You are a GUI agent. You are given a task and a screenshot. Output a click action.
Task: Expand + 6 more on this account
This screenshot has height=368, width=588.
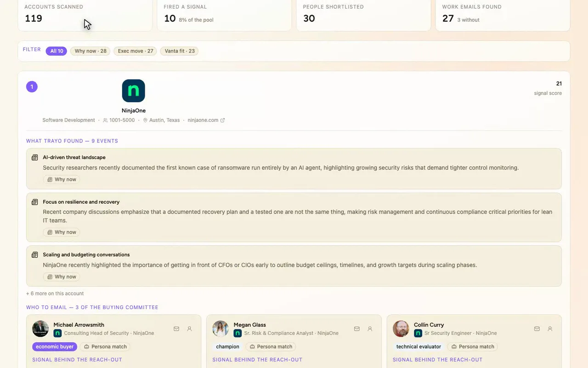pos(55,293)
